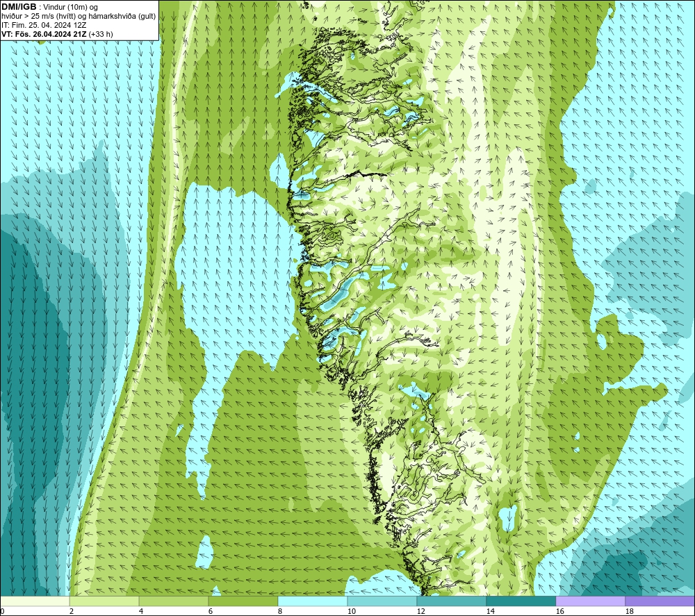Click the DMI/IGB title label

click(19, 7)
